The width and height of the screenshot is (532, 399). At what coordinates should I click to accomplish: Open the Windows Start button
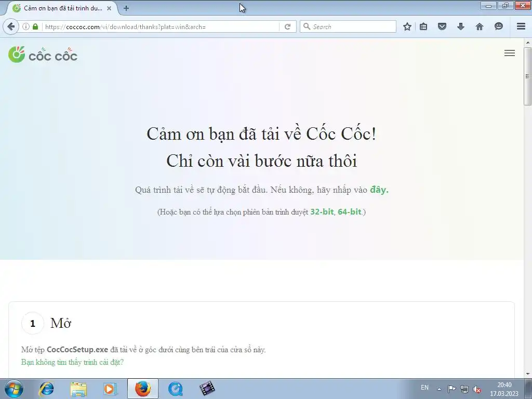pyautogui.click(x=14, y=389)
